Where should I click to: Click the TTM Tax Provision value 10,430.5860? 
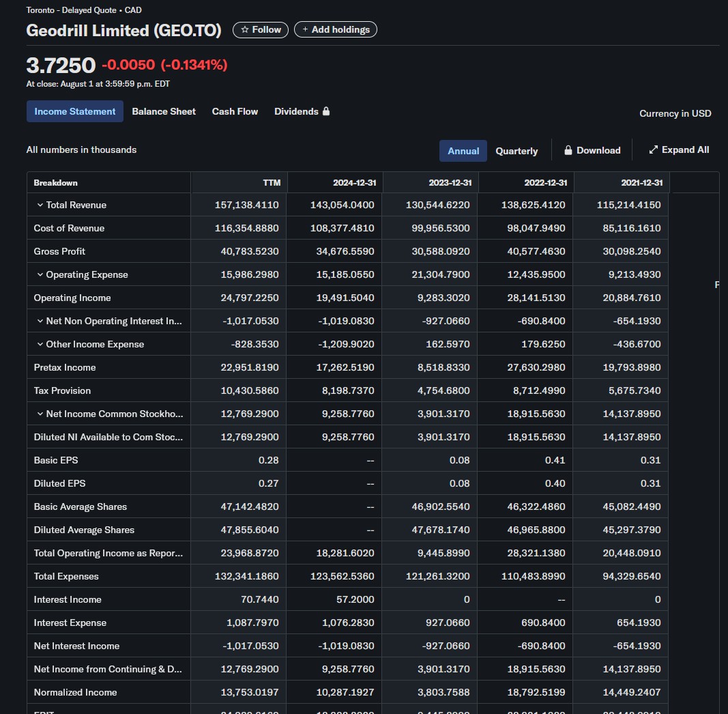pos(250,390)
